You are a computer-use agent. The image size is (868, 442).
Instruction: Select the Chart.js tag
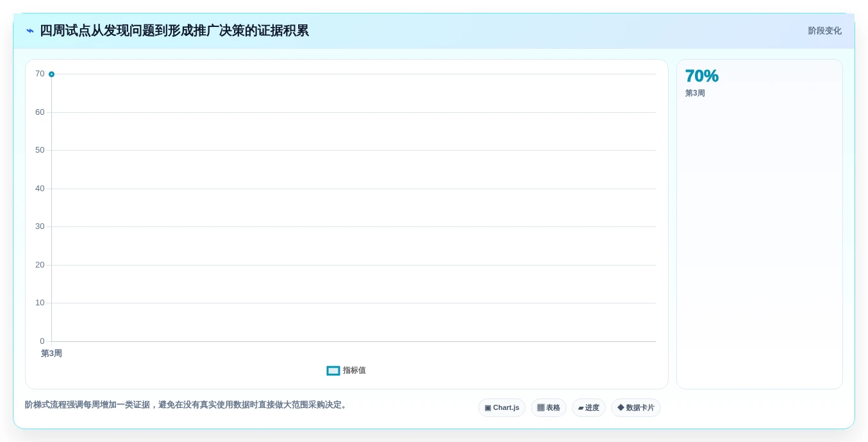502,408
